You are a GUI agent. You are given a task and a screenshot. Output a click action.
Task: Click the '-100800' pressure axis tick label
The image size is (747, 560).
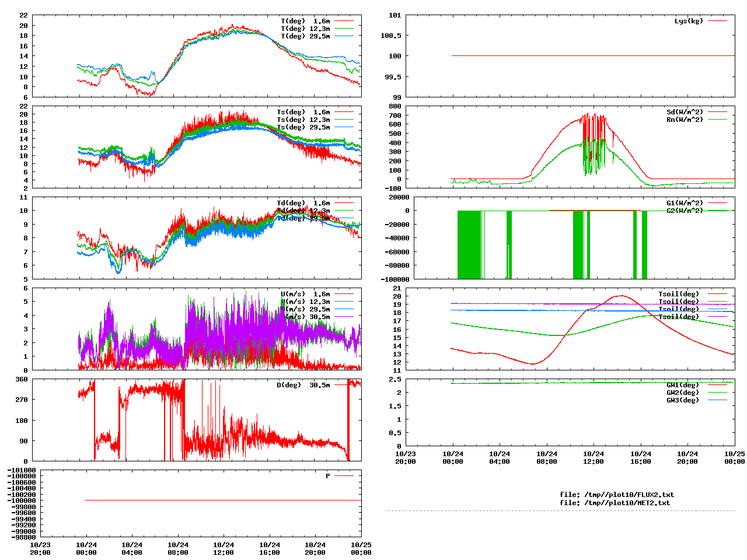[22, 477]
